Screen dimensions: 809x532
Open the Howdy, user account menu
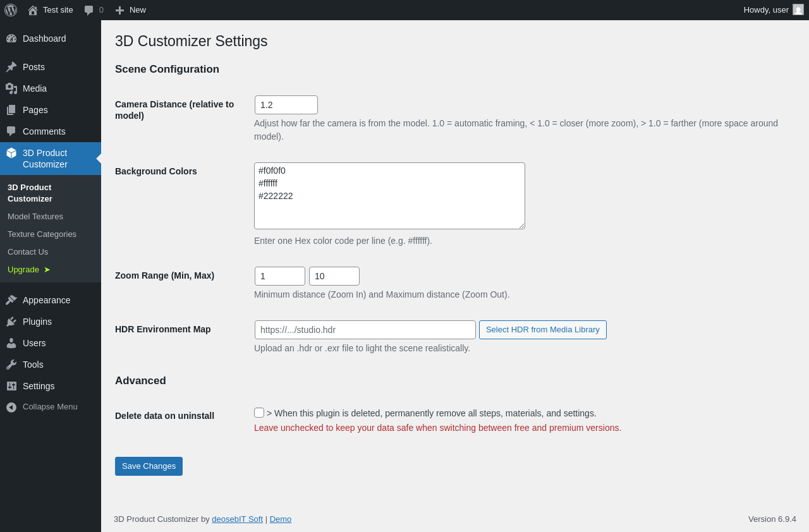766,10
